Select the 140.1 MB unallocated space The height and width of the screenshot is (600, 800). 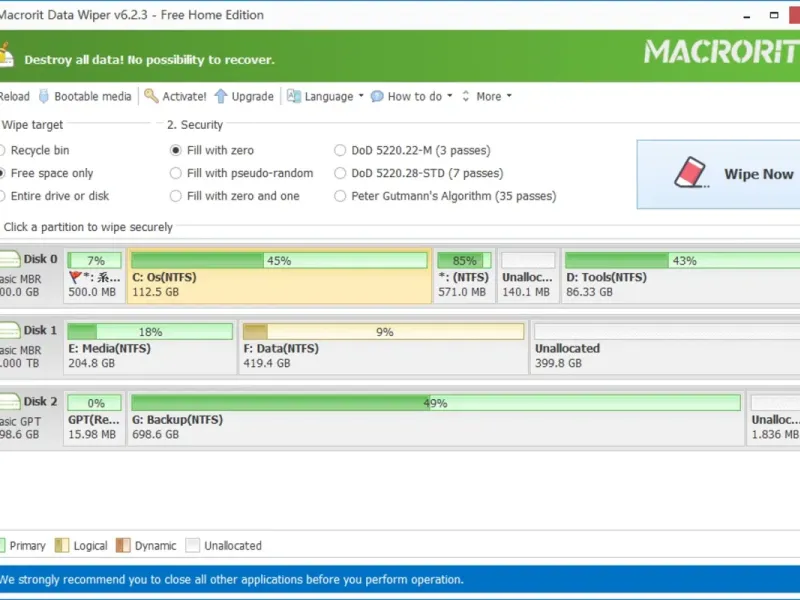(528, 276)
